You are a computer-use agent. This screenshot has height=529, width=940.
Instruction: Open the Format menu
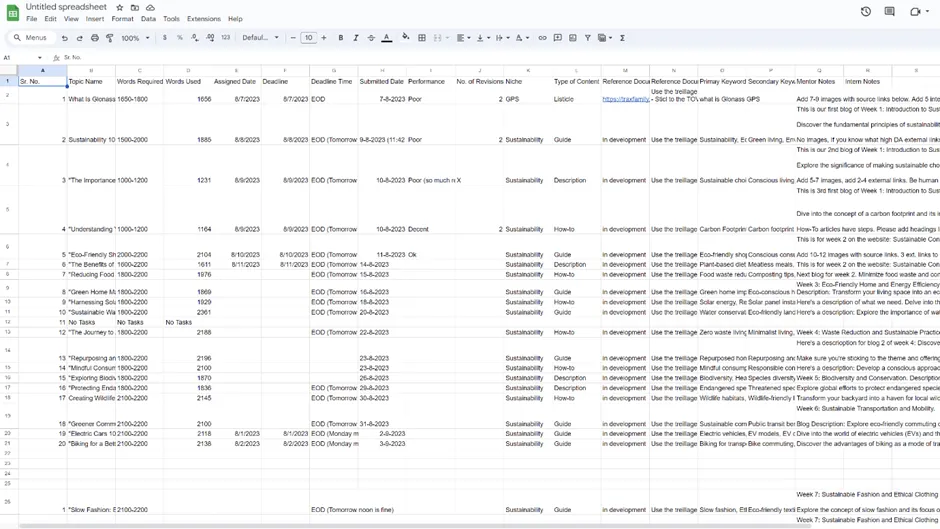[x=122, y=19]
